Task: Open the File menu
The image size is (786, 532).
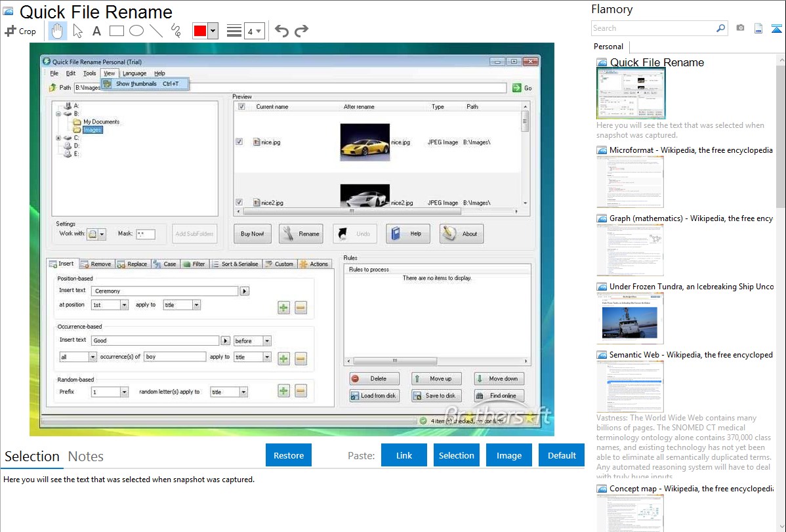Action: (x=54, y=73)
